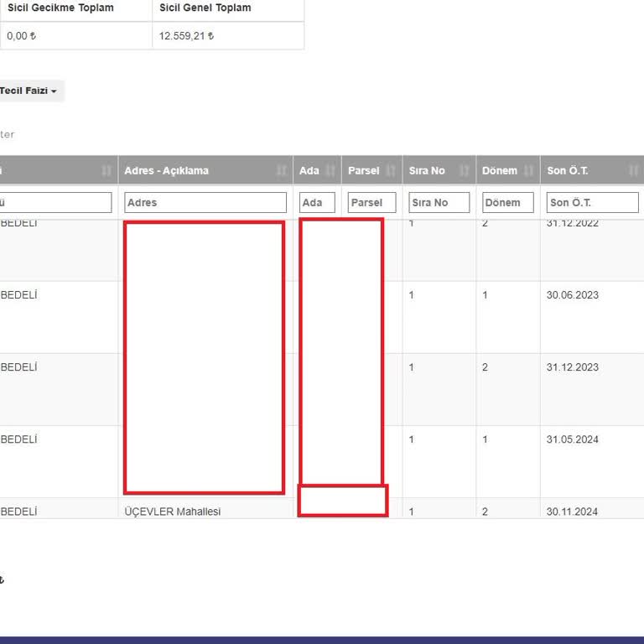Click the Son Ö.T. column header
The image size is (644, 644).
[x=592, y=170]
